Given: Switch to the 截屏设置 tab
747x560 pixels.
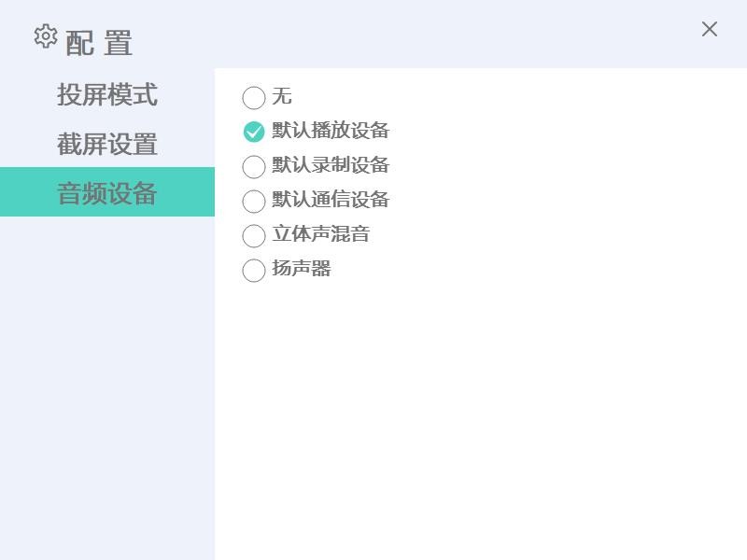Looking at the screenshot, I should pyautogui.click(x=106, y=144).
